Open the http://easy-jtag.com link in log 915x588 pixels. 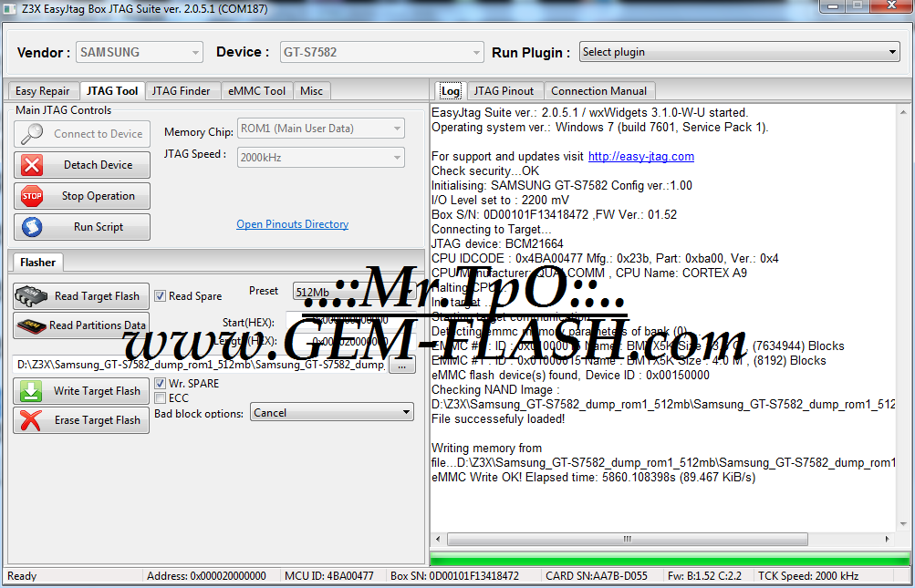point(640,156)
